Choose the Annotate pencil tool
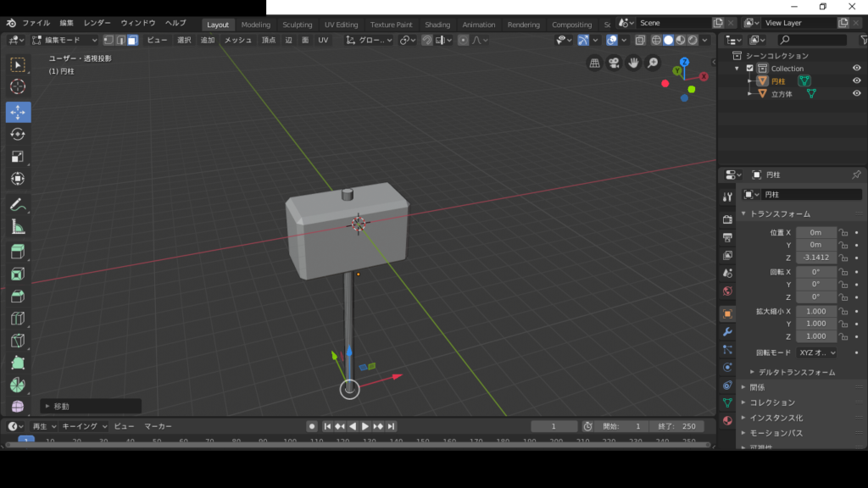This screenshot has height=488, width=868. [18, 204]
